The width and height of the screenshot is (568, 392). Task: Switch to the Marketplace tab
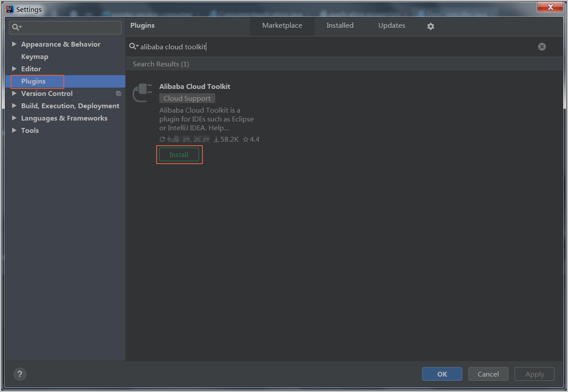(x=282, y=26)
